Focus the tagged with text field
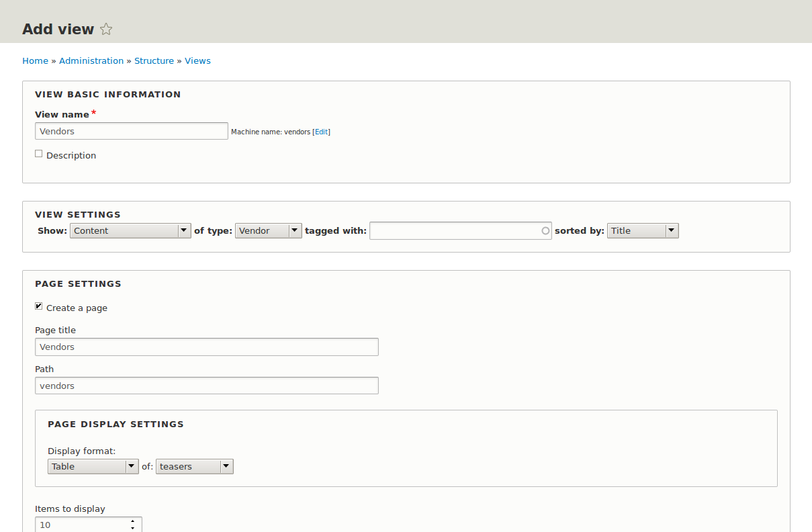This screenshot has width=812, height=532. tap(454, 231)
